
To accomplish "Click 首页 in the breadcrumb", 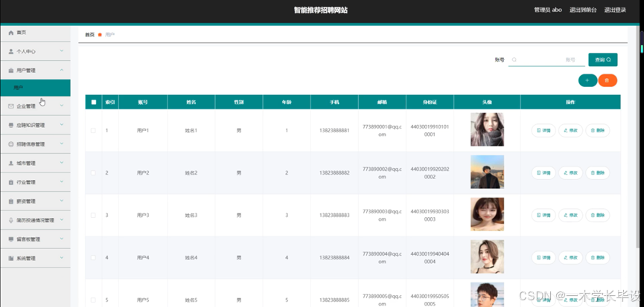I will (89, 35).
